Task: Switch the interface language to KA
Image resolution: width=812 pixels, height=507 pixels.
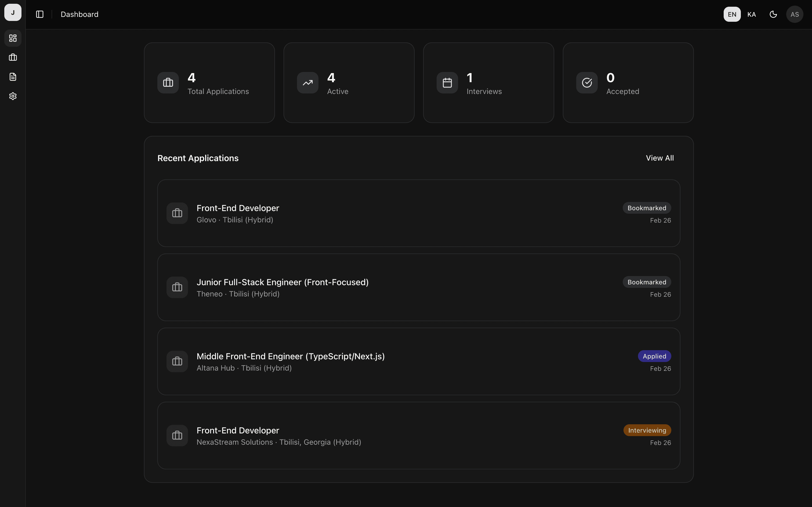Action: pyautogui.click(x=752, y=14)
